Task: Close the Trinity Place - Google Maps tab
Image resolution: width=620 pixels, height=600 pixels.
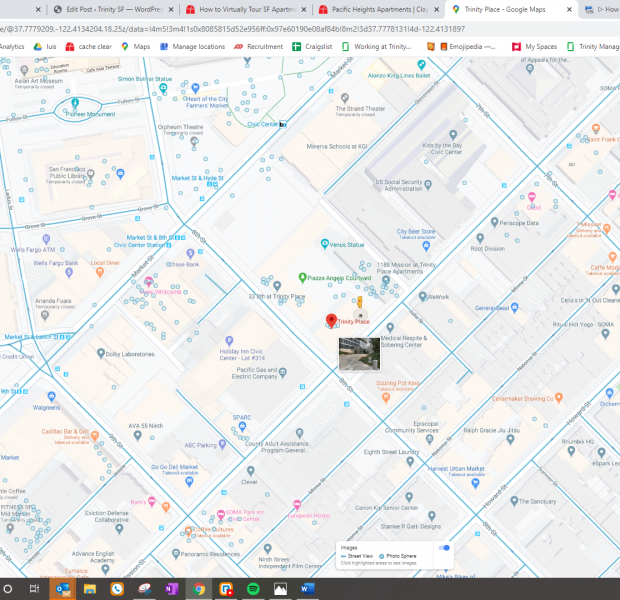Action: 569,9
